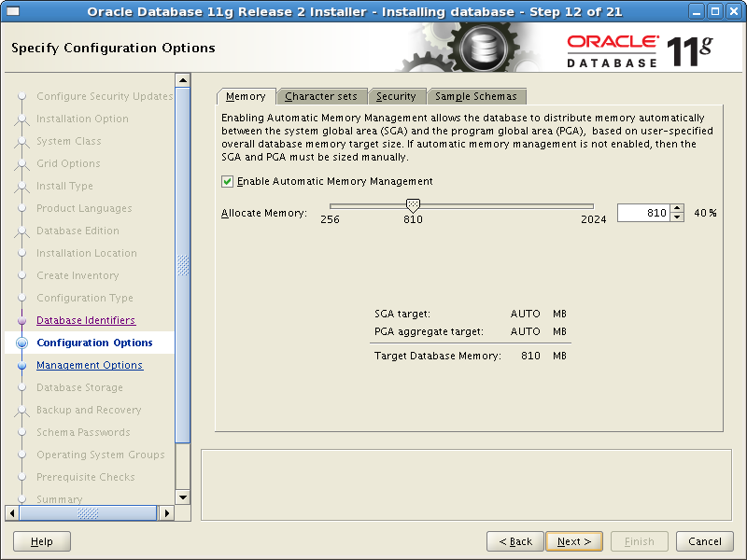The height and width of the screenshot is (560, 747).
Task: Open the Security tab
Action: tap(396, 96)
